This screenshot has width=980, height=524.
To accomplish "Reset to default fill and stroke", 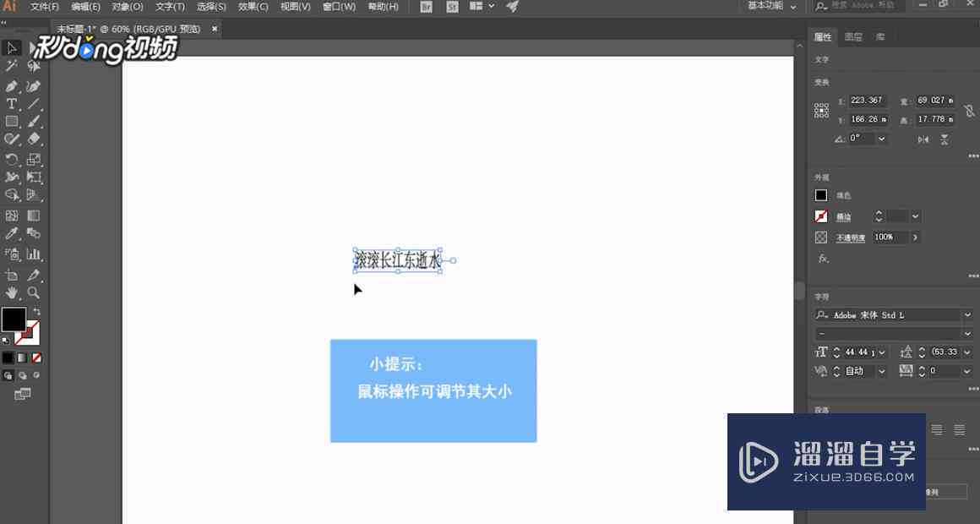I will pos(6,341).
